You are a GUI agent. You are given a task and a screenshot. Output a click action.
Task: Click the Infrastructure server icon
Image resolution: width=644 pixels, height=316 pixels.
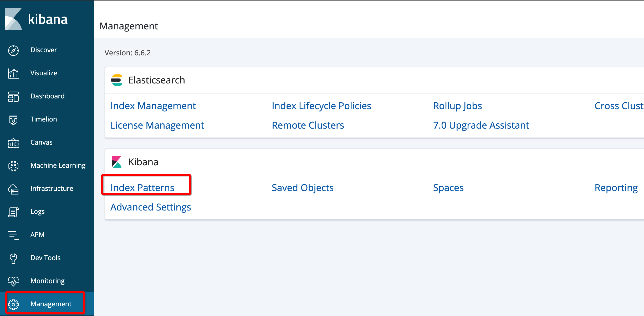click(x=13, y=189)
